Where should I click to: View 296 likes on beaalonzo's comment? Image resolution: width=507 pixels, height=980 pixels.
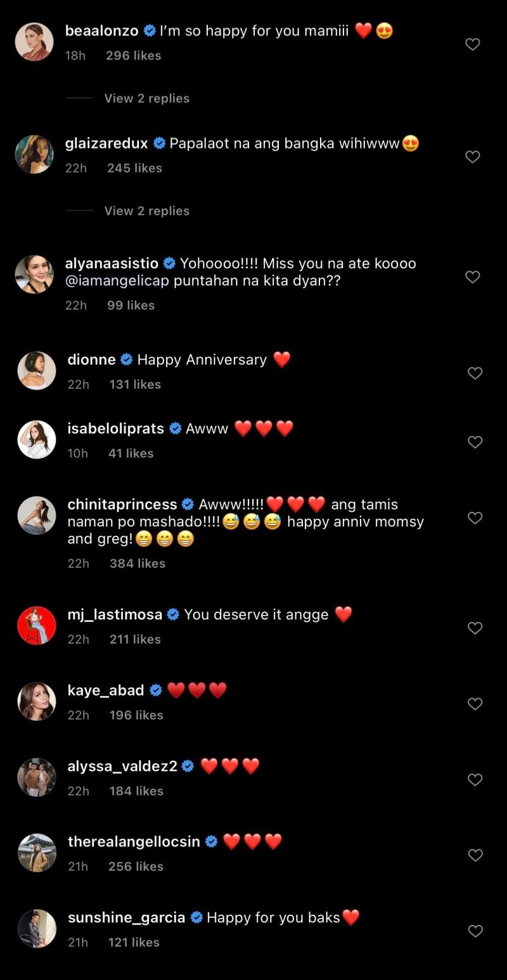click(x=134, y=56)
